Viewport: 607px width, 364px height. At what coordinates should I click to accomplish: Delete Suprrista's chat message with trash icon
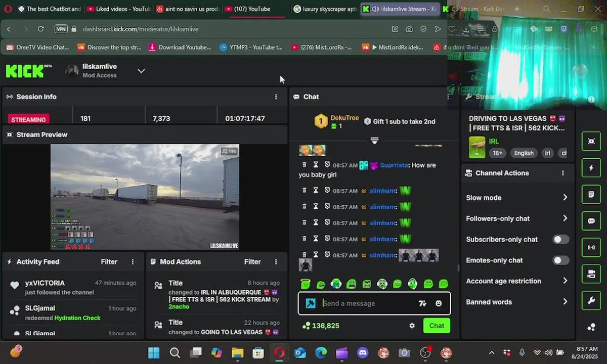click(x=304, y=165)
